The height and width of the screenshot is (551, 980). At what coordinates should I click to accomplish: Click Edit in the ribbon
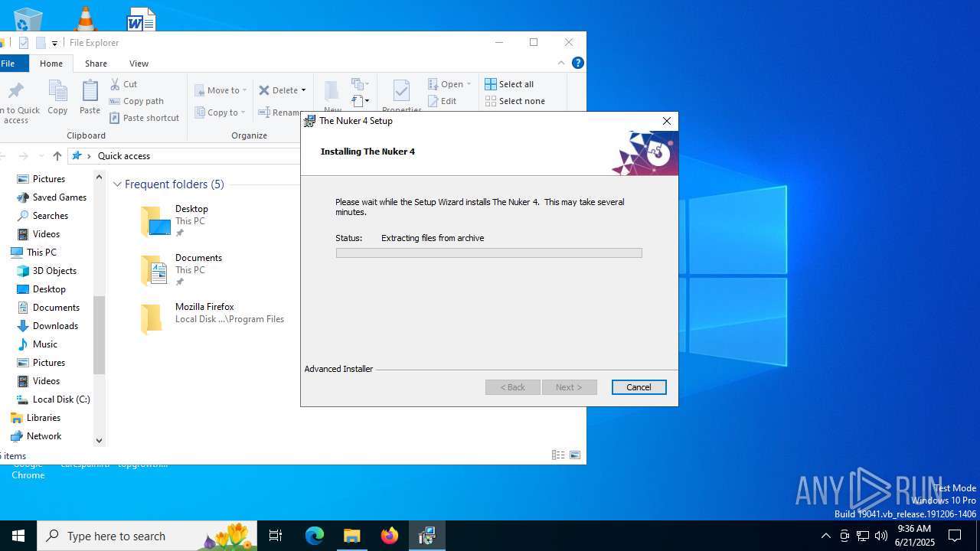tap(443, 101)
